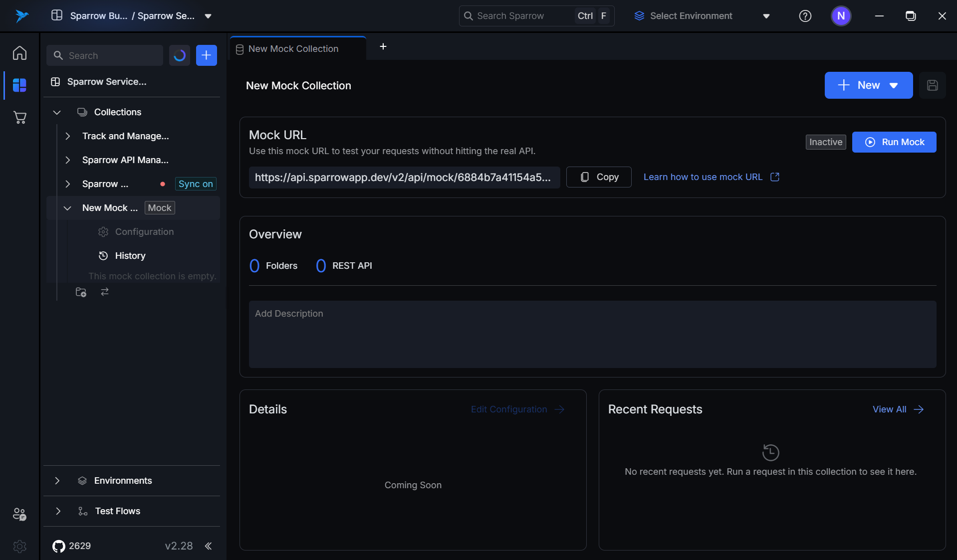Open the Select Environment dropdown
The height and width of the screenshot is (560, 957).
[702, 16]
